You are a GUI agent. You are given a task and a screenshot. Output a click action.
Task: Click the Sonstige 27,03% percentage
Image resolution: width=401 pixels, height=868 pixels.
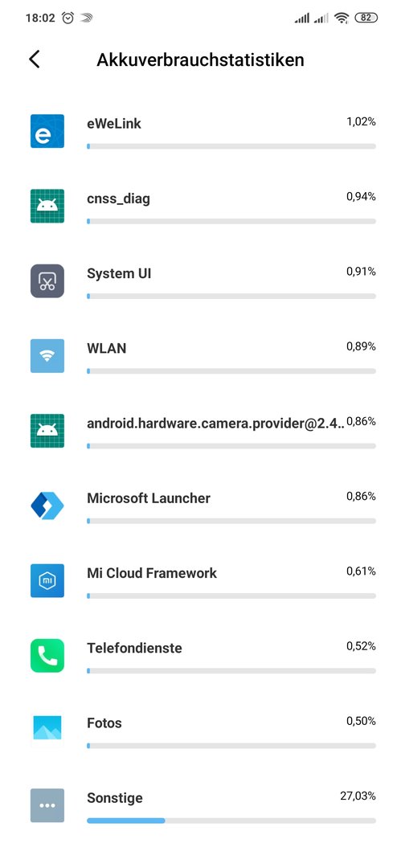coord(358,796)
